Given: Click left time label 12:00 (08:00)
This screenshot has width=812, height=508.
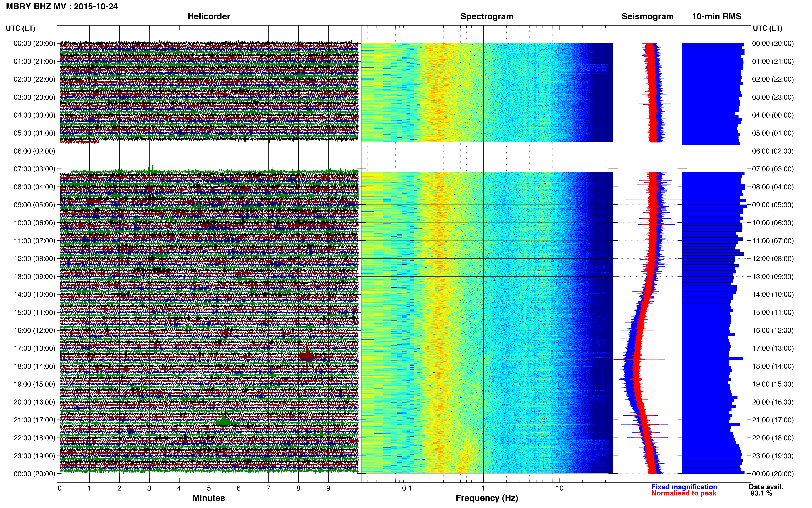Looking at the screenshot, I should [34, 259].
